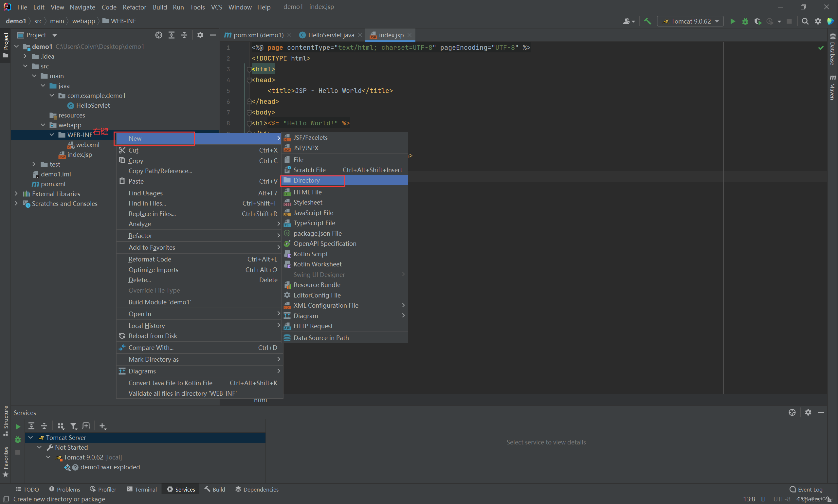The height and width of the screenshot is (504, 838).
Task: Open Project panel gear options
Action: pyautogui.click(x=200, y=35)
